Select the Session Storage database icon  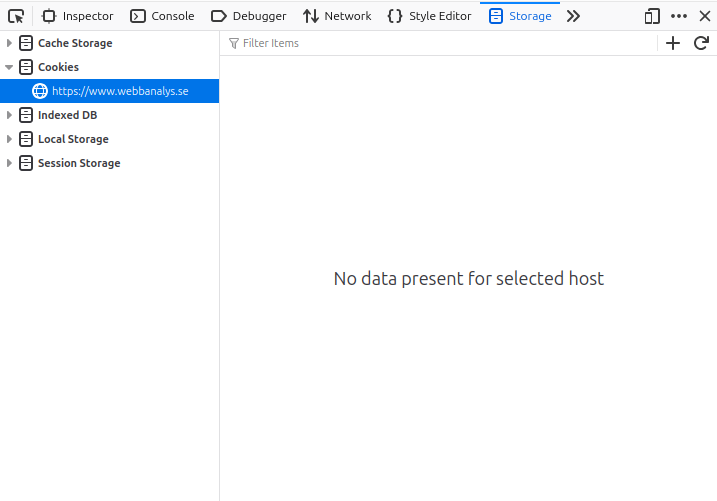(26, 163)
